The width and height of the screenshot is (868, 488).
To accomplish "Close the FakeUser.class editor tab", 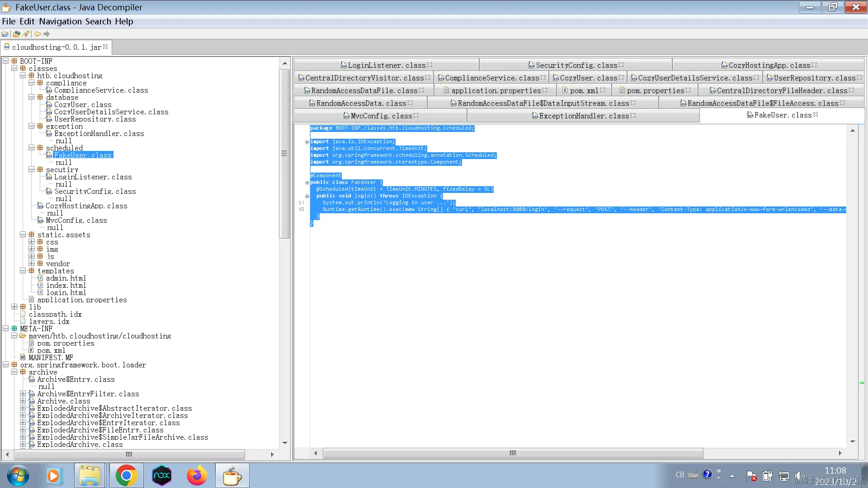I will (816, 115).
